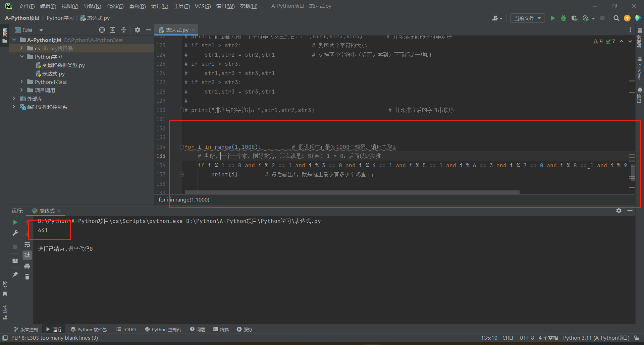Click the editor horizontal scrollbar
The image size is (644, 345).
pyautogui.click(x=352, y=192)
